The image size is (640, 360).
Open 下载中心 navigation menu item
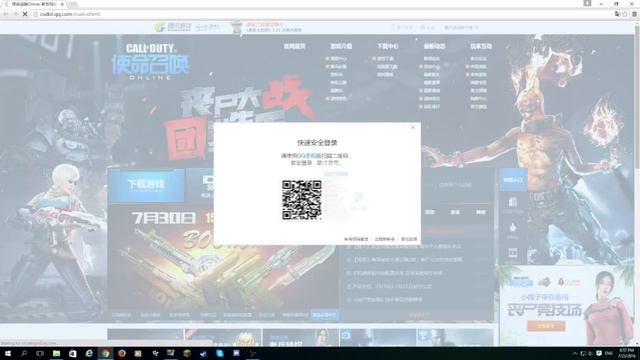click(387, 46)
